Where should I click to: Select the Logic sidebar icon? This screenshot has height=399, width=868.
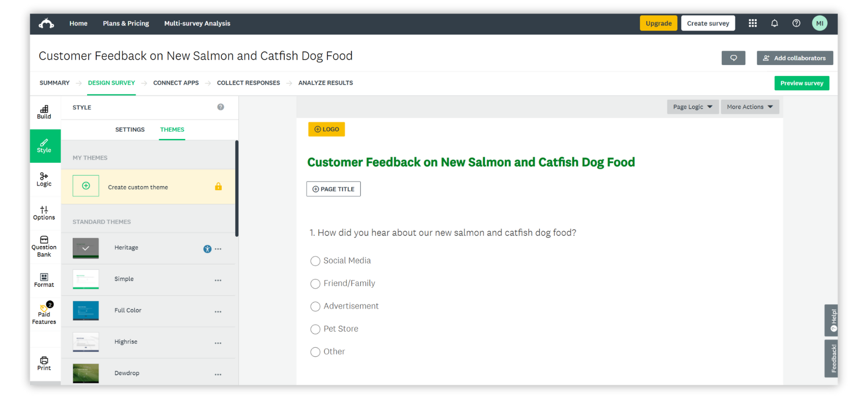44,180
